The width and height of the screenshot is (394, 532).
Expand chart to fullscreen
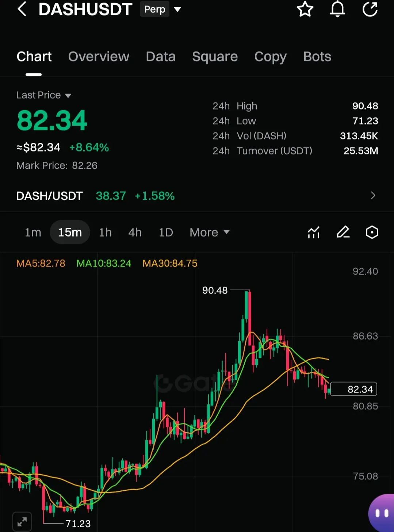(x=22, y=522)
